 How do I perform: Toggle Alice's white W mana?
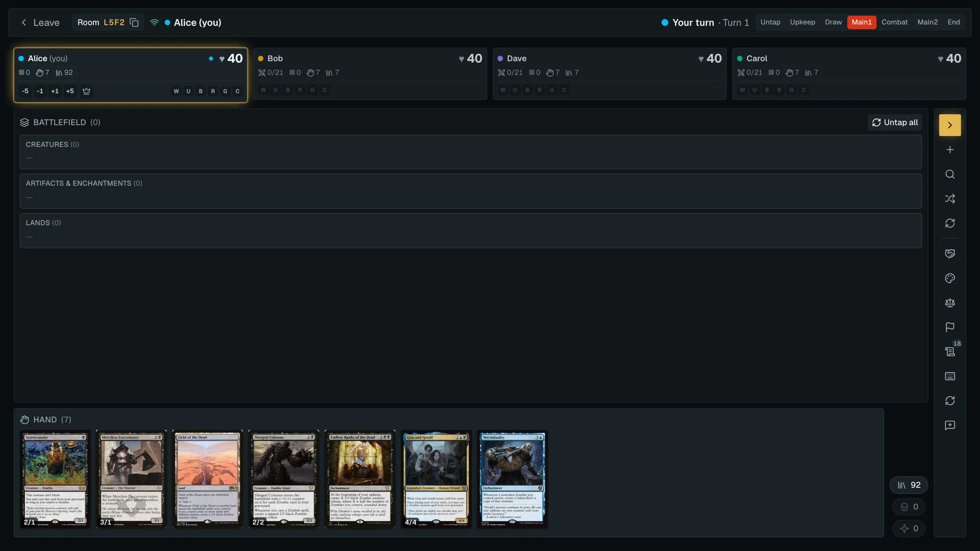tap(176, 91)
